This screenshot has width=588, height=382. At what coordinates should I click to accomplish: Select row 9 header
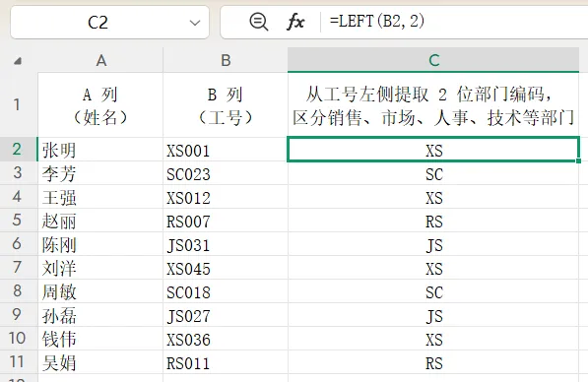tap(18, 314)
